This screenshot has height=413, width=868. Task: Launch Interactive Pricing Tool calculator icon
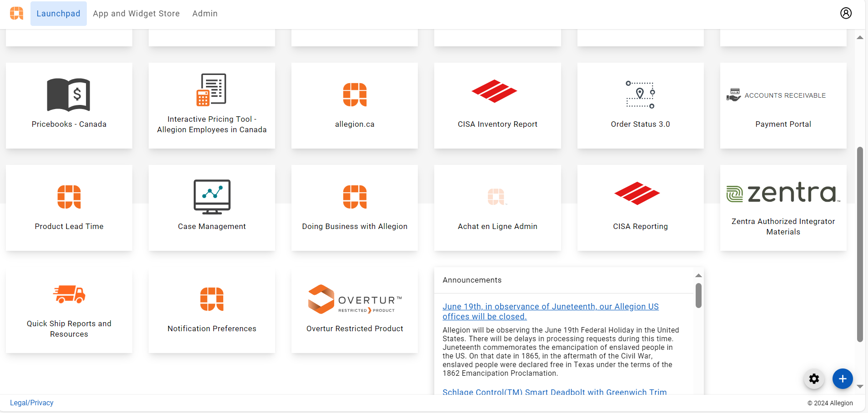(211, 90)
